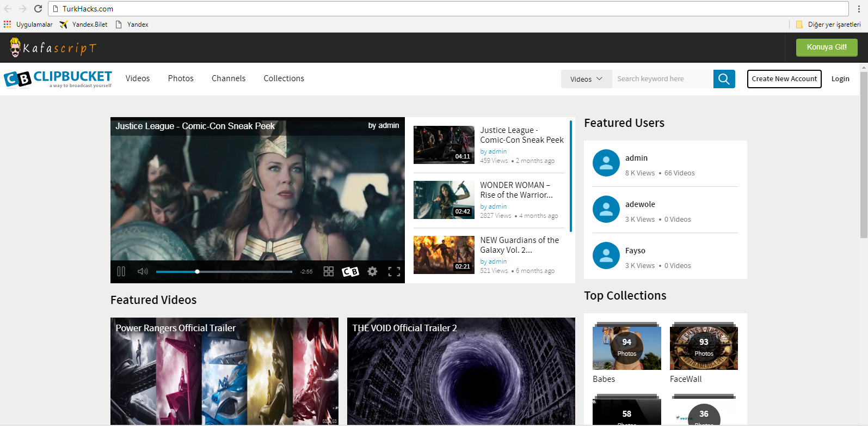Open the Diğer yer işaretleri folder
This screenshot has height=426, width=868.
point(828,25)
